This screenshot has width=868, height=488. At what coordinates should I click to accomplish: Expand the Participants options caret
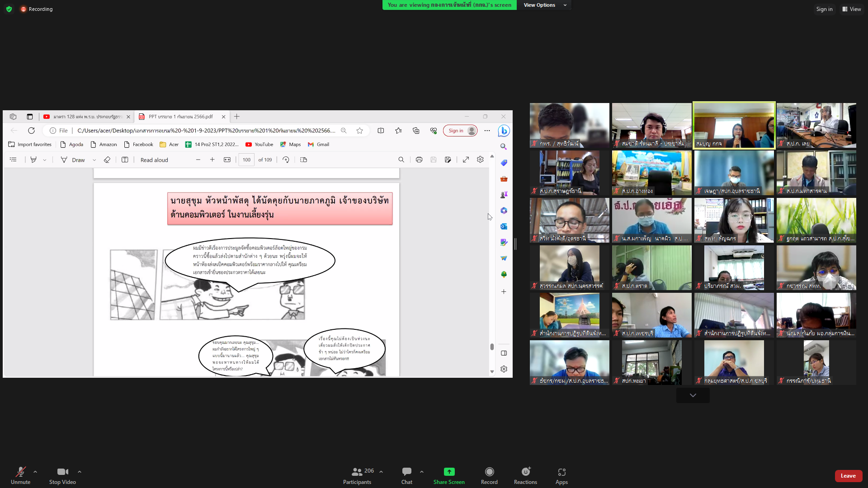pos(381,472)
